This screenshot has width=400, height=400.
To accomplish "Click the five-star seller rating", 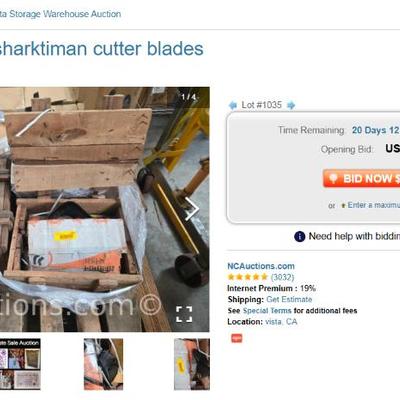I will (x=247, y=277).
